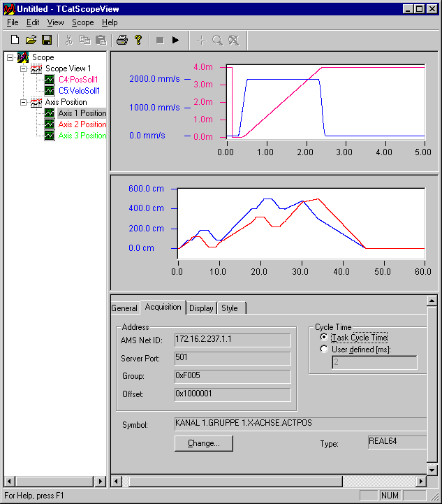
Task: Click the properties vertical scrollbar thumb
Action: click(x=432, y=384)
